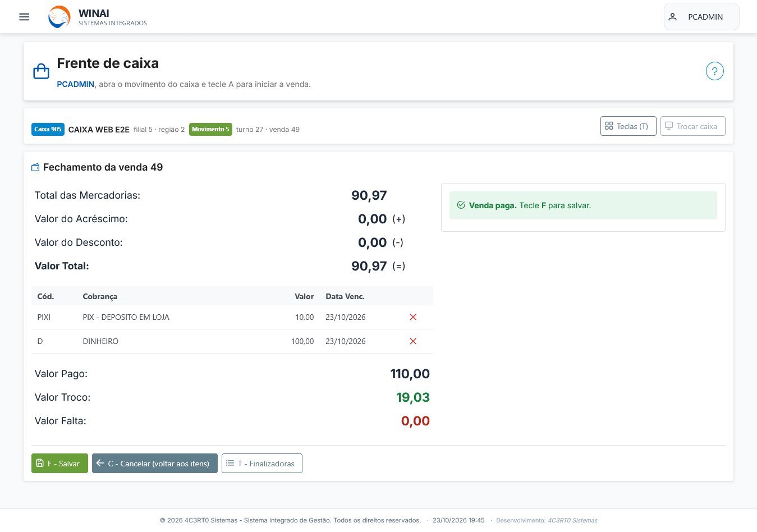The image size is (757, 532).
Task: Click the check icon in Venda paga message
Action: 461,205
